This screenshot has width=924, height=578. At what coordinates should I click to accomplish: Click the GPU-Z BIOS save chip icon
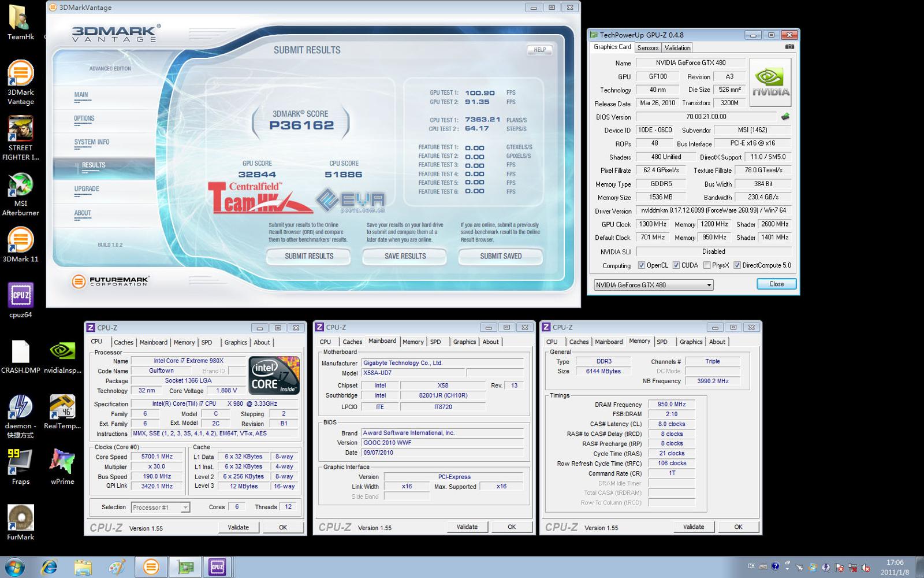[785, 117]
